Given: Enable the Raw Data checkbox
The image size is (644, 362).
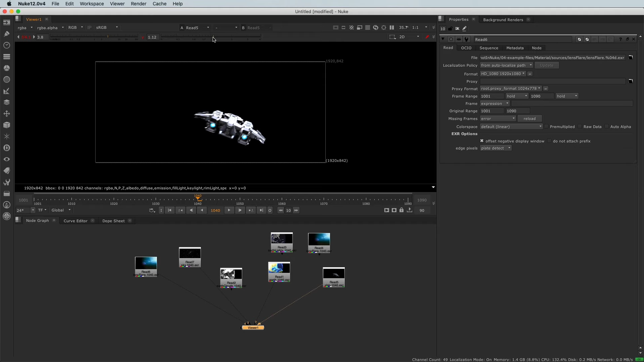Looking at the screenshot, I should click(580, 126).
